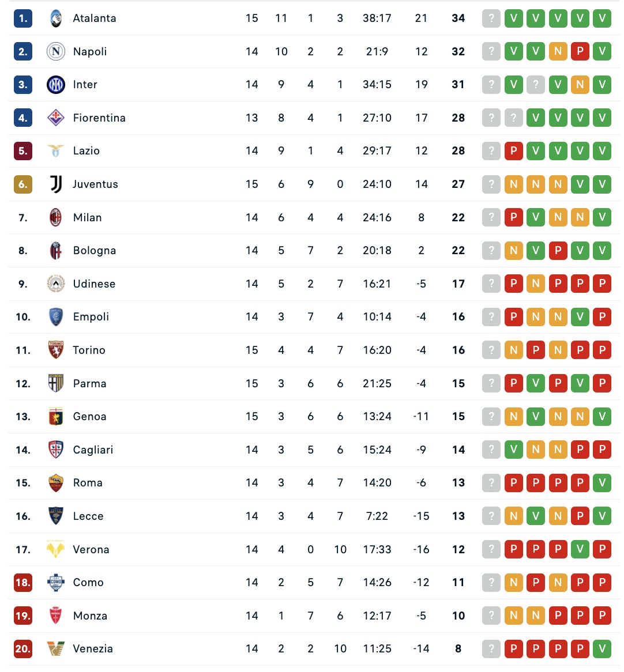Click the Milan club crest
Viewport: 624px width, 672px height.
point(56,217)
